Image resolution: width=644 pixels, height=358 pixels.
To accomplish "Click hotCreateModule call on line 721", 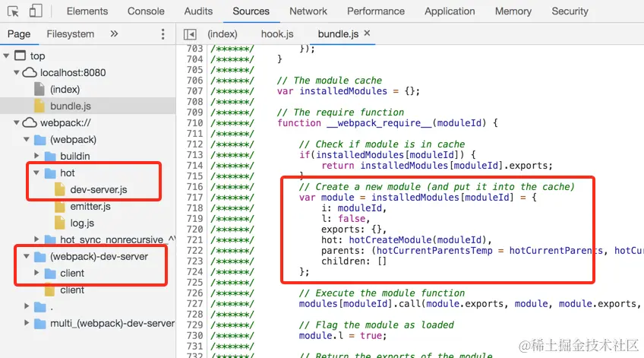I will (x=390, y=239).
